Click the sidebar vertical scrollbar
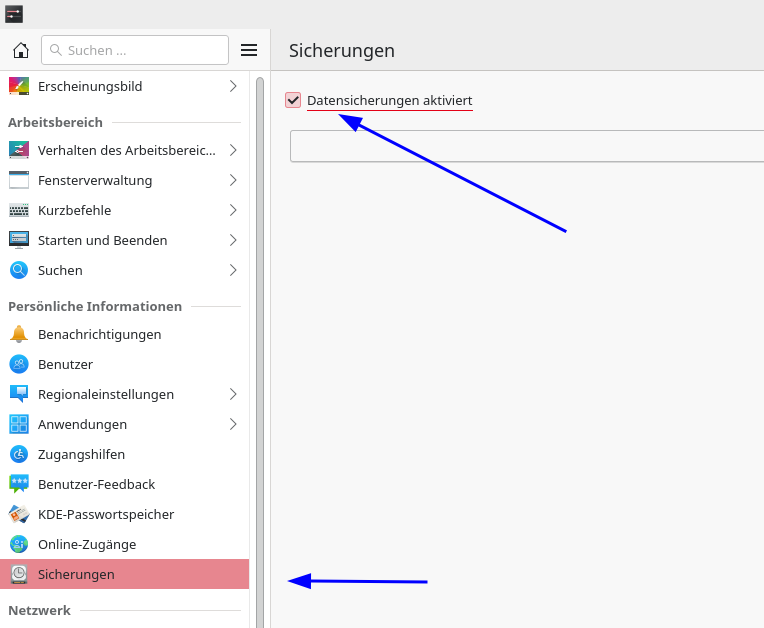Image resolution: width=764 pixels, height=628 pixels. pos(260,351)
